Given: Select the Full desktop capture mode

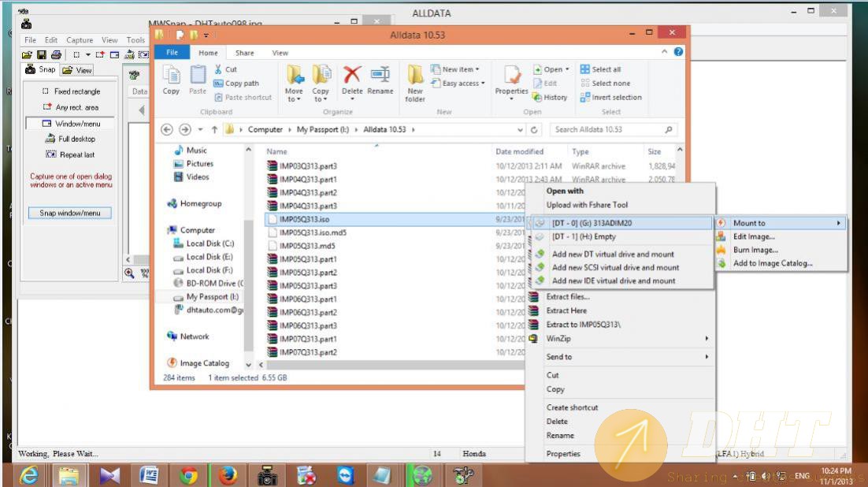Looking at the screenshot, I should 71,139.
